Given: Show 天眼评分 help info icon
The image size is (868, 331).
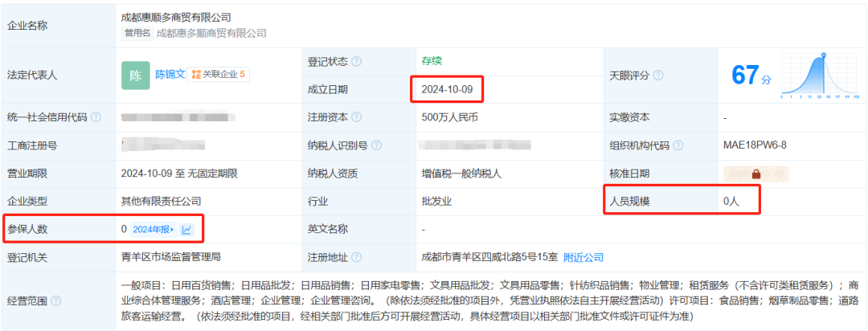Looking at the screenshot, I should (x=658, y=76).
